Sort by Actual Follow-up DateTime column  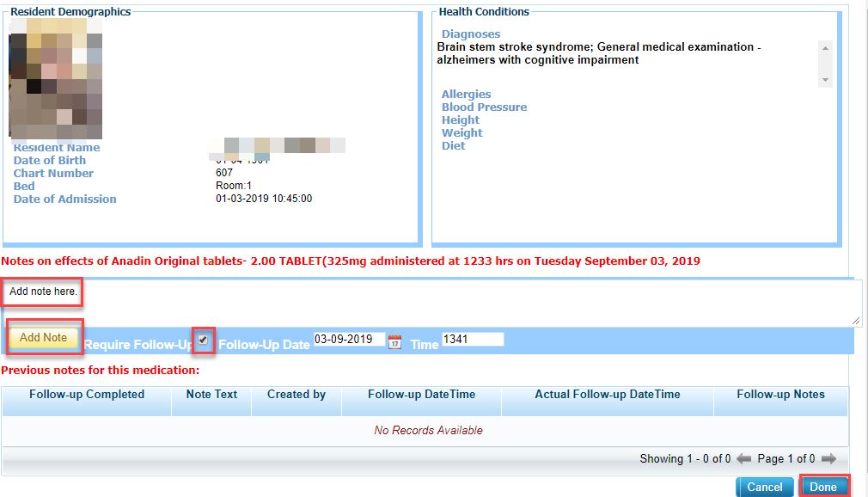[x=607, y=395]
